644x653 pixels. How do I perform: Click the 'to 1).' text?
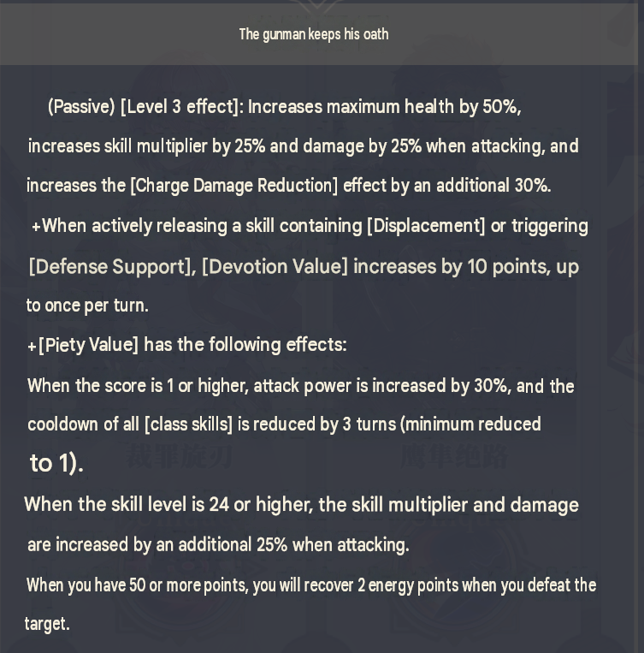[56, 463]
